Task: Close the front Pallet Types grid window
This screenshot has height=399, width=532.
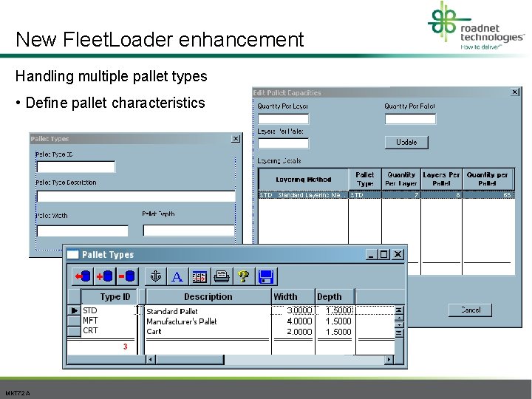Action: (x=398, y=254)
